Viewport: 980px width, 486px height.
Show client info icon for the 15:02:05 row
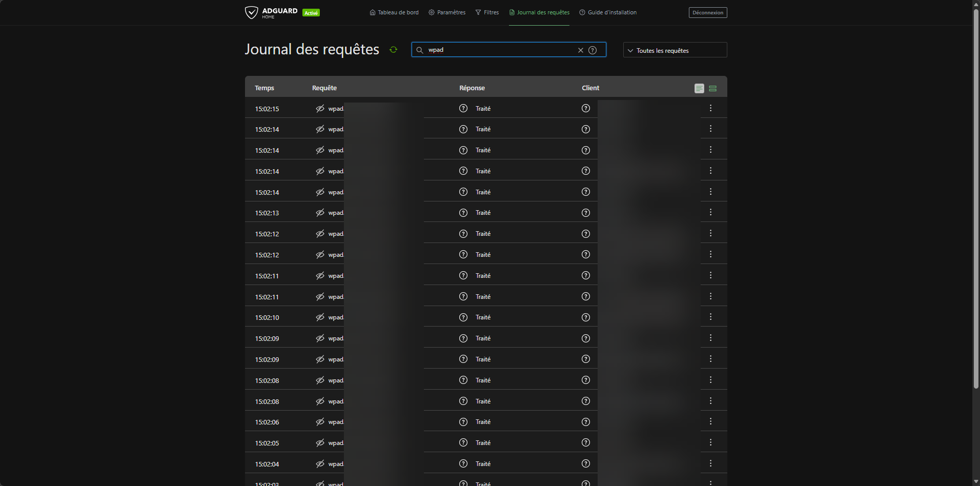[586, 442]
